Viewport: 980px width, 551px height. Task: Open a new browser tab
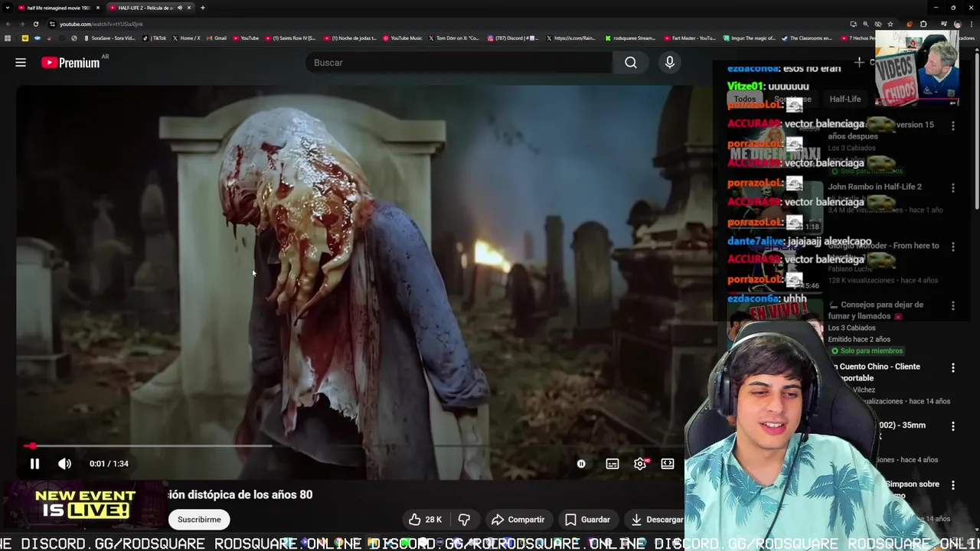pos(203,8)
